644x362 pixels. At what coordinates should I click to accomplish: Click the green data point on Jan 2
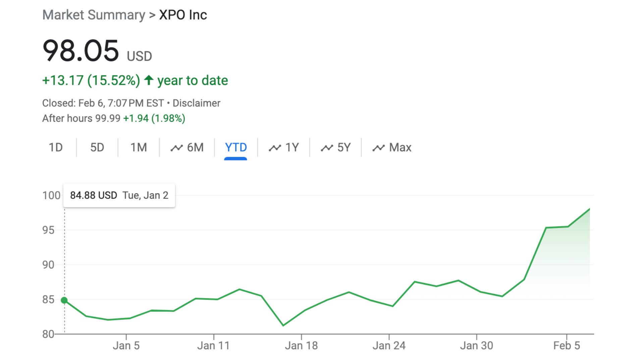pos(64,300)
